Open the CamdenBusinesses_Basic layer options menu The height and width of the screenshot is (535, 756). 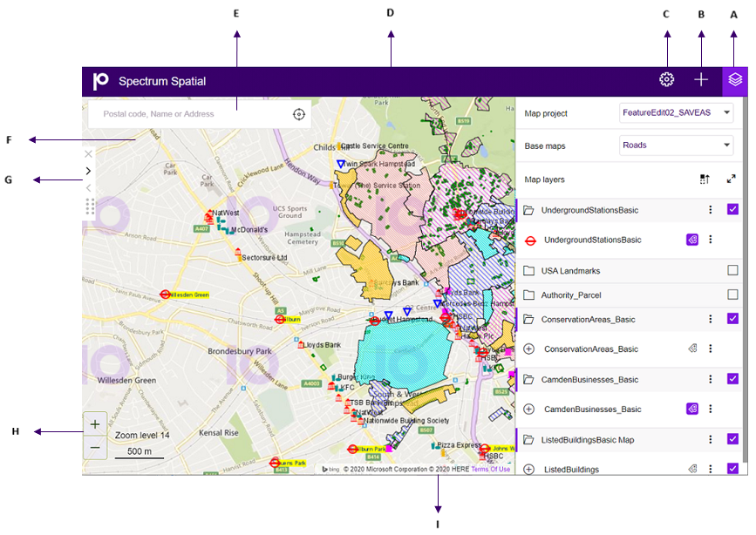point(710,409)
